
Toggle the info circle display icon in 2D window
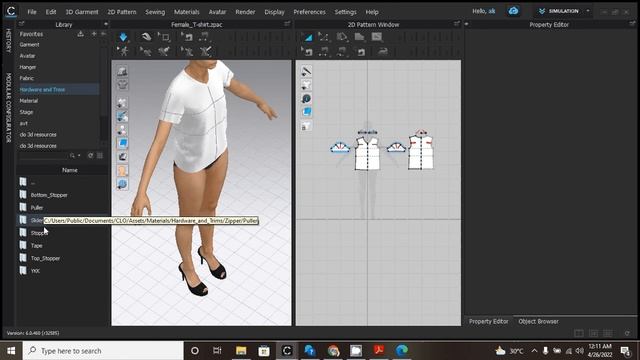pos(306,98)
